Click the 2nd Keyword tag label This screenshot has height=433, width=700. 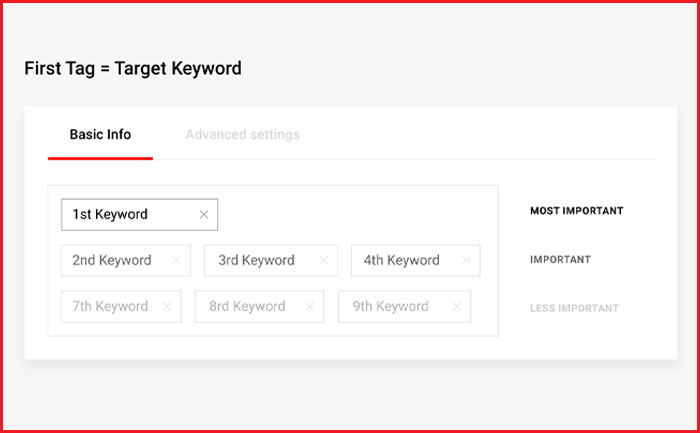pos(112,261)
